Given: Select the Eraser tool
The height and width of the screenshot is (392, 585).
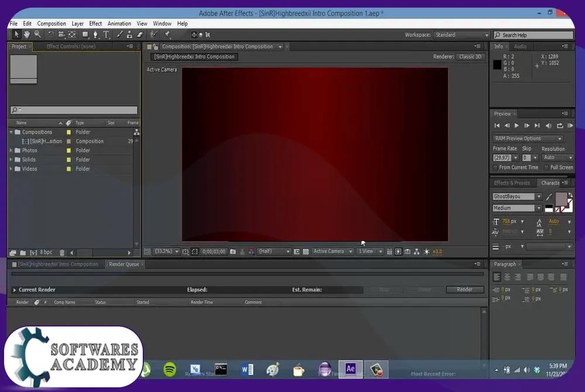Looking at the screenshot, I should point(140,35).
